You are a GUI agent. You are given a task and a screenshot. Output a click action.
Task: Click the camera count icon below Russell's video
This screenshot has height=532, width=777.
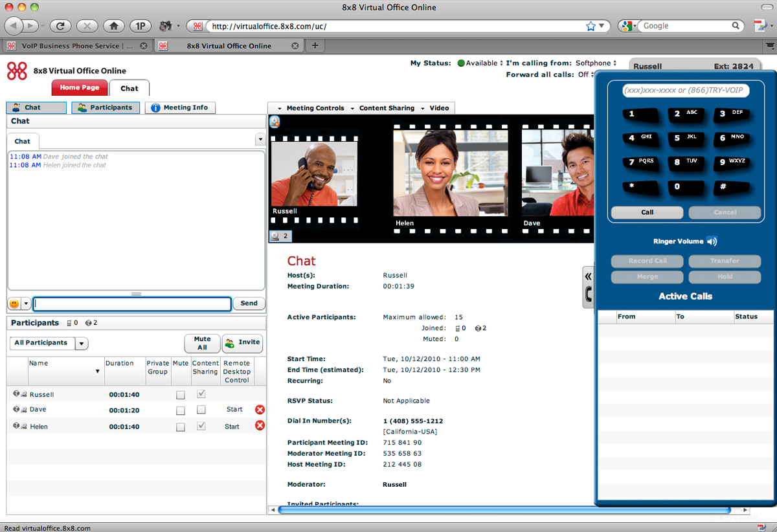pos(280,236)
